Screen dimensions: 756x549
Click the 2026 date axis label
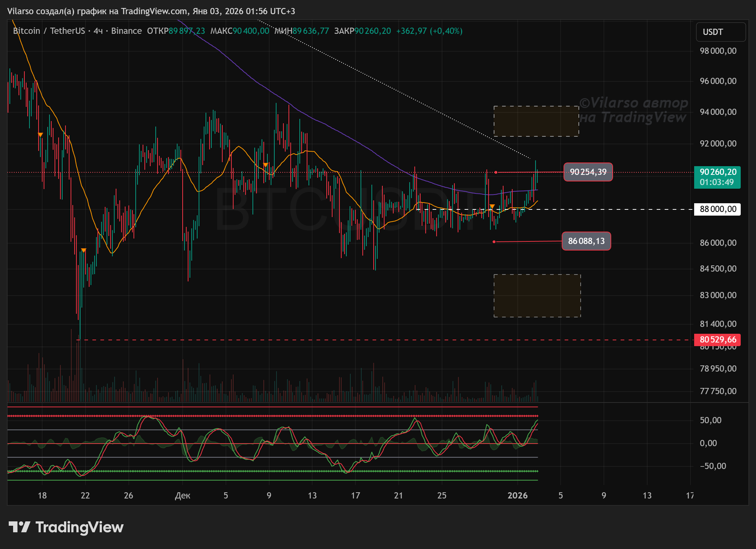(x=517, y=496)
